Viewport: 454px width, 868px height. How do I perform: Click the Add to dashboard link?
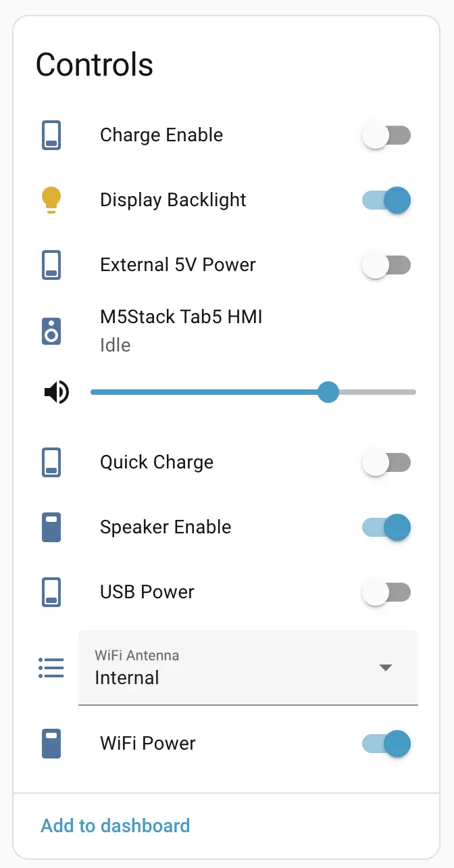[x=116, y=825]
